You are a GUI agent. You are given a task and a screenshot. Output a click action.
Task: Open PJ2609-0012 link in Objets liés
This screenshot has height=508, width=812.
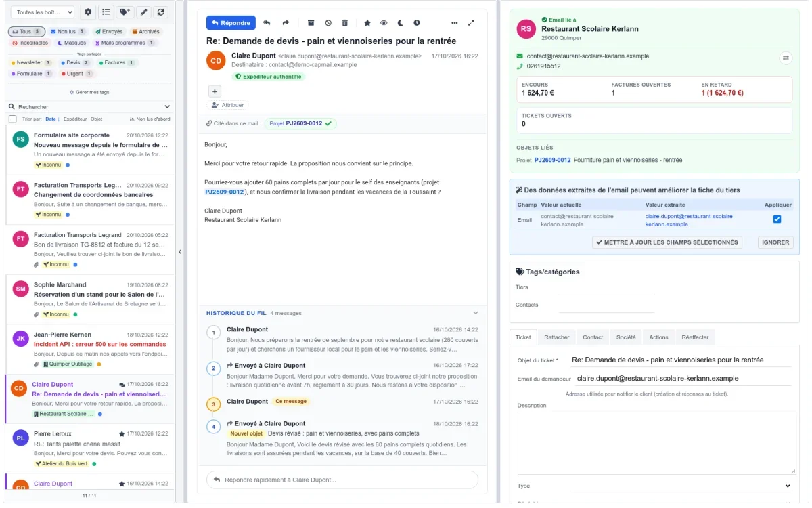coord(552,160)
